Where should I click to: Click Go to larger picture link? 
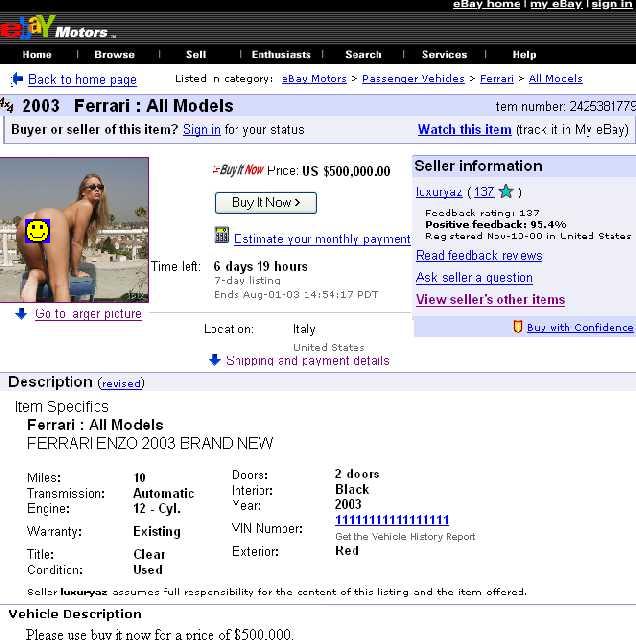[89, 313]
